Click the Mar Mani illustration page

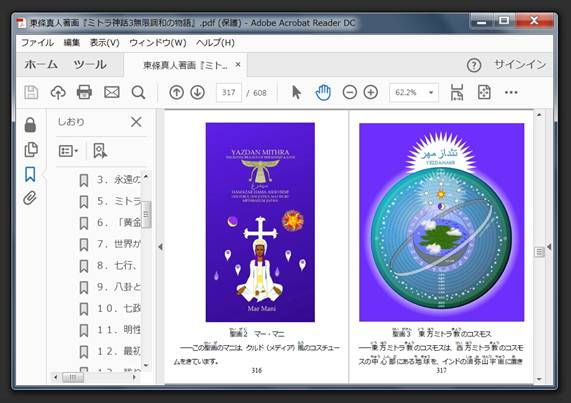tap(260, 222)
